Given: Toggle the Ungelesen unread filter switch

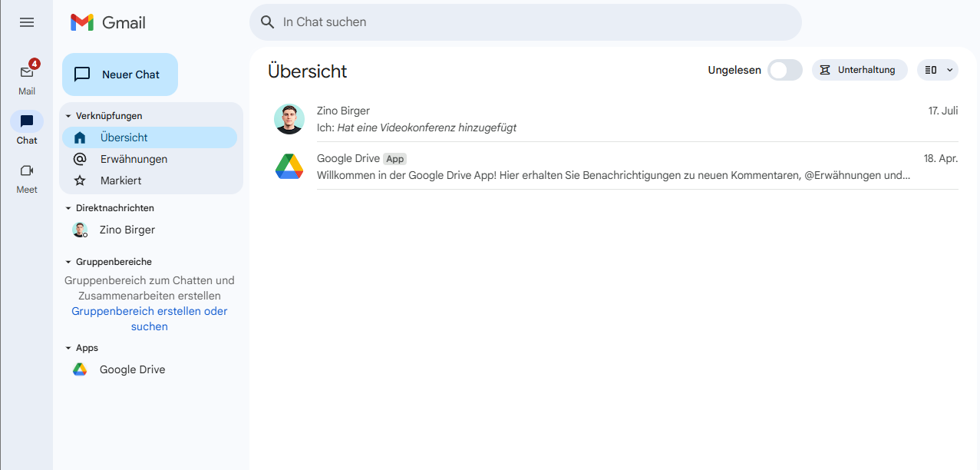Looking at the screenshot, I should 784,70.
